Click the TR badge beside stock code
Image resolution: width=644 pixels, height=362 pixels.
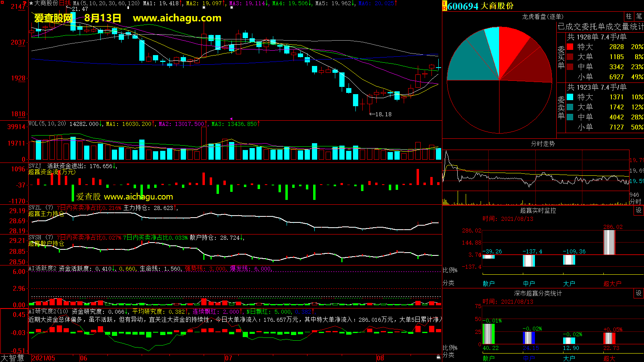(x=445, y=6)
